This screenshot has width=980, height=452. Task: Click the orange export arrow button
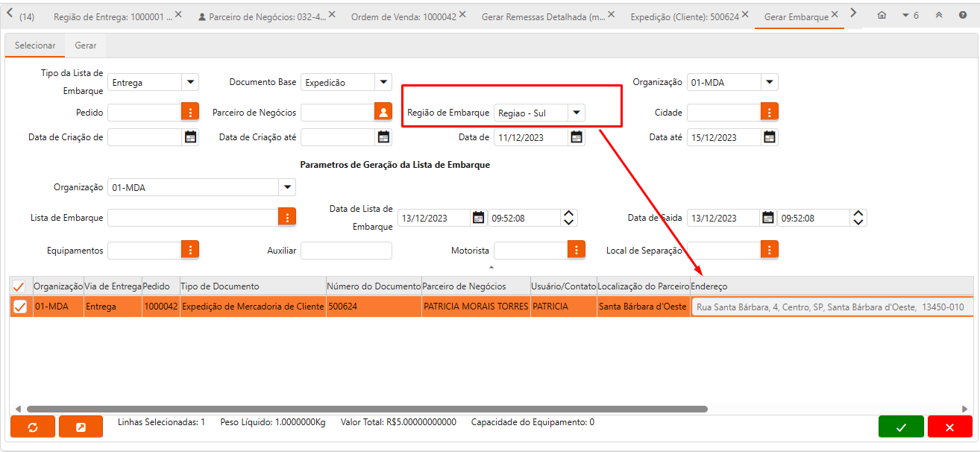click(x=81, y=427)
